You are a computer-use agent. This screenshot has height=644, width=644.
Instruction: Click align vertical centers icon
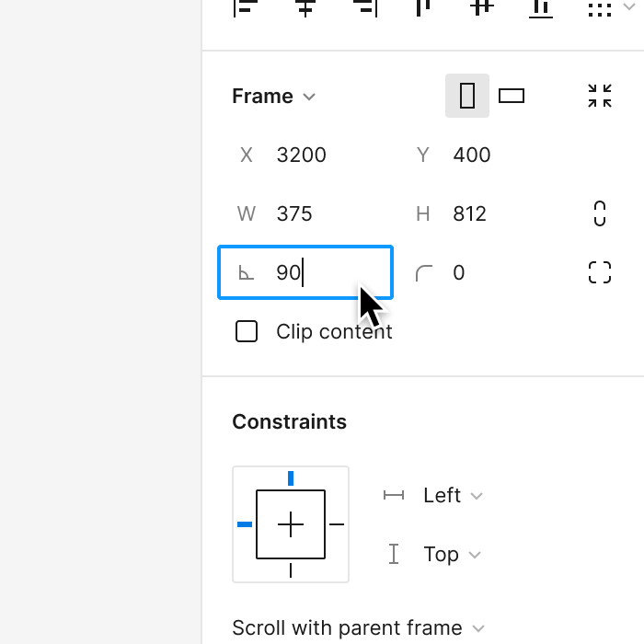pyautogui.click(x=482, y=7)
